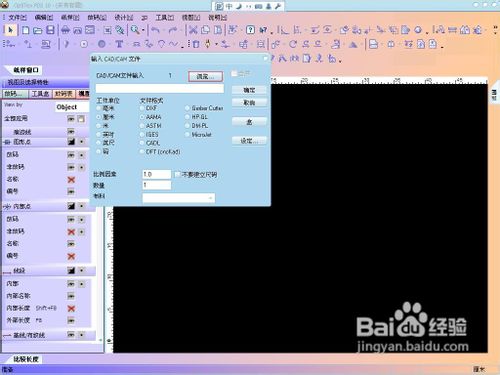This screenshot has height=375, width=500.
Task: Click the rotate arrow tool icon
Action: point(293,44)
